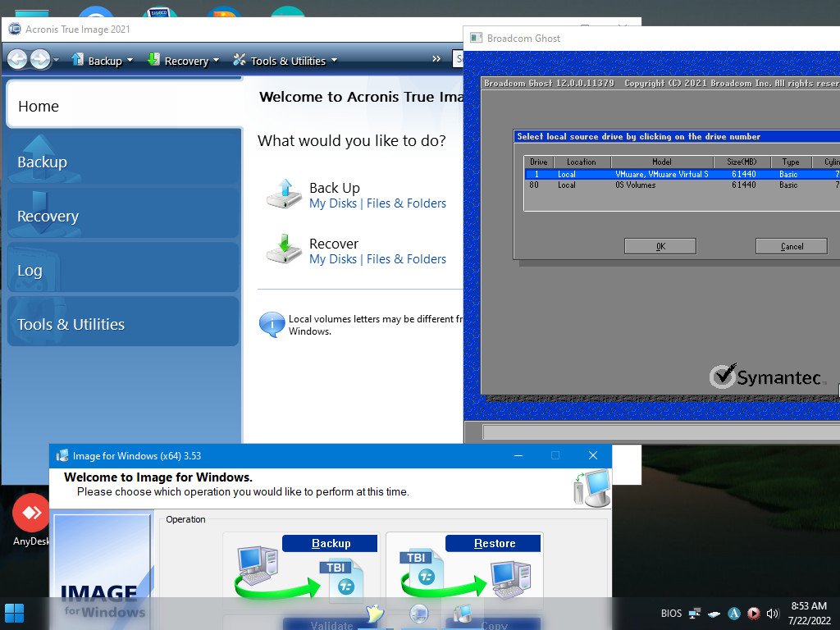The height and width of the screenshot is (630, 840).
Task: Click the Back Up disk icon
Action: point(284,193)
